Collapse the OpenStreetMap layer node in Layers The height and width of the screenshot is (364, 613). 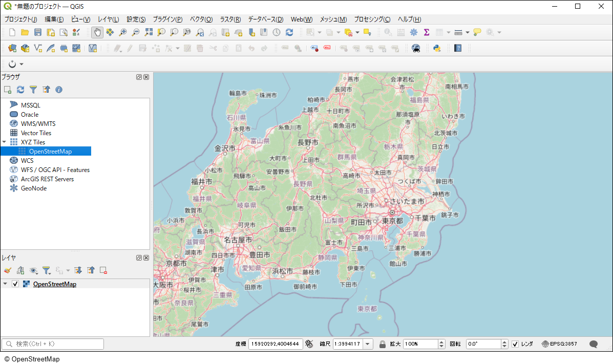pyautogui.click(x=5, y=284)
